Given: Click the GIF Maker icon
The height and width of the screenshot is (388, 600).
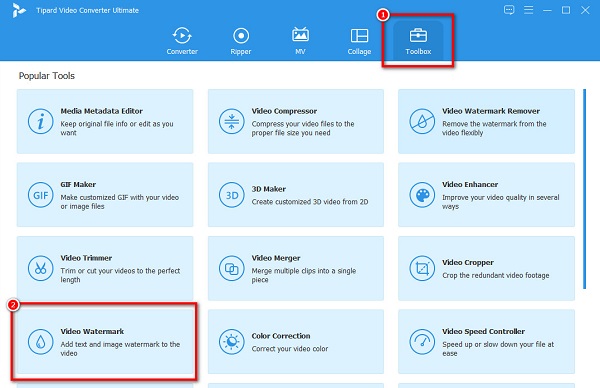Looking at the screenshot, I should pos(40,195).
